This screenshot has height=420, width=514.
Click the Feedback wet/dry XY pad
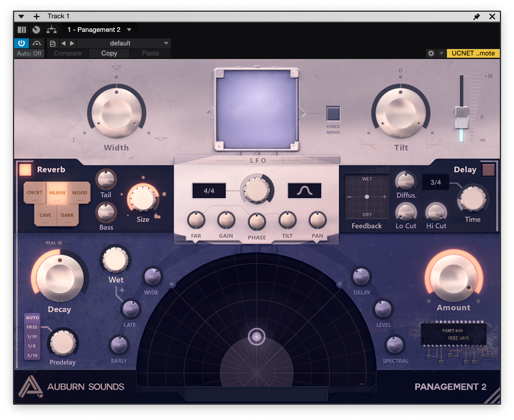[x=367, y=197]
